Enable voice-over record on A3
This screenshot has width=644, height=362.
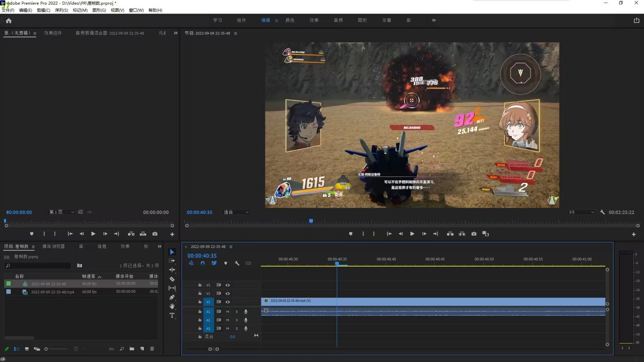coord(246,329)
